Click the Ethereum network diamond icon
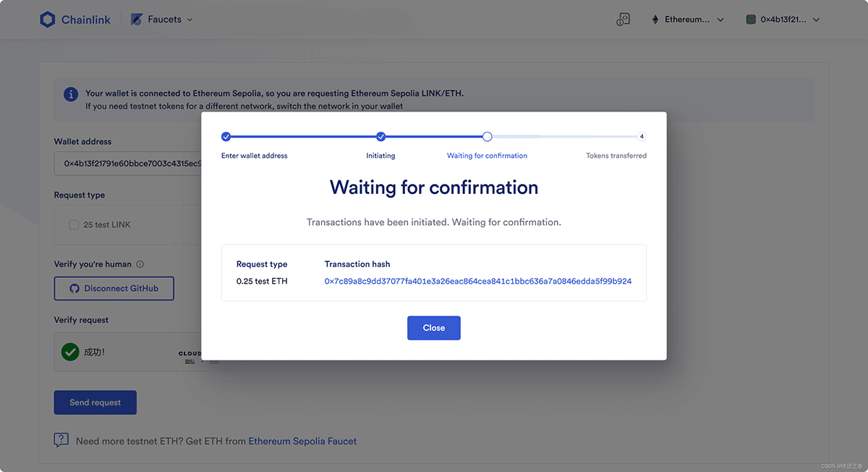 point(657,20)
